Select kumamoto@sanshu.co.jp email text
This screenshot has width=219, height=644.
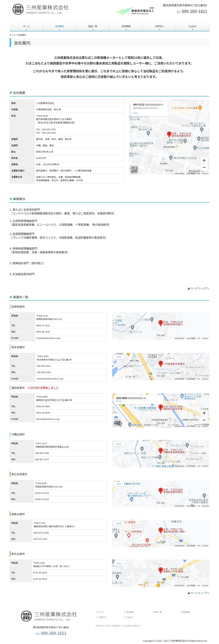pyautogui.click(x=50, y=378)
